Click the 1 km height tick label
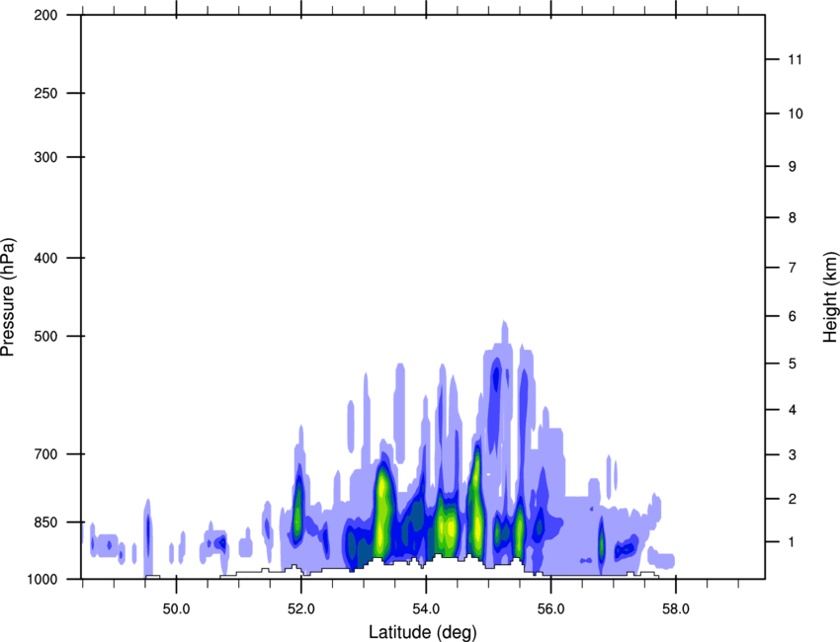Image resolution: width=840 pixels, height=642 pixels. tap(793, 542)
